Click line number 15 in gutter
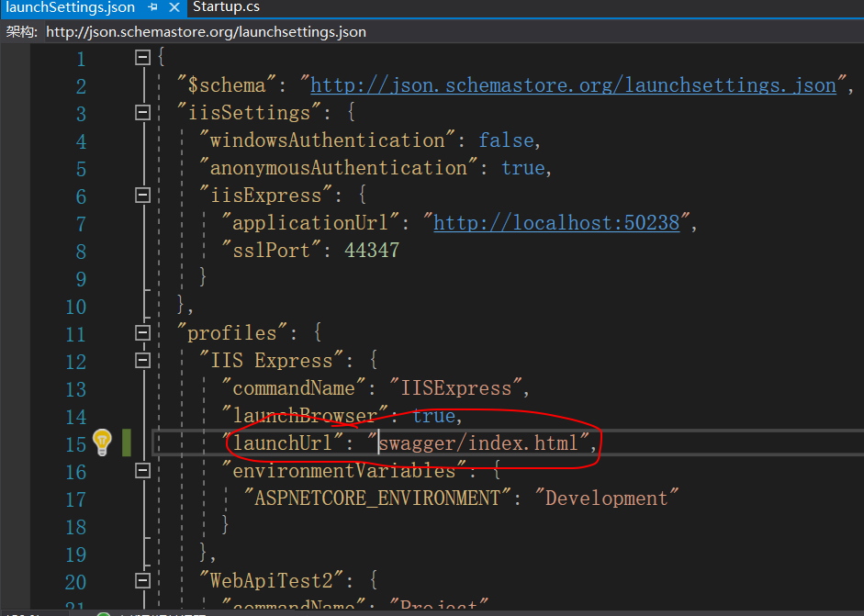Viewport: 864px width, 616px height. (x=76, y=444)
